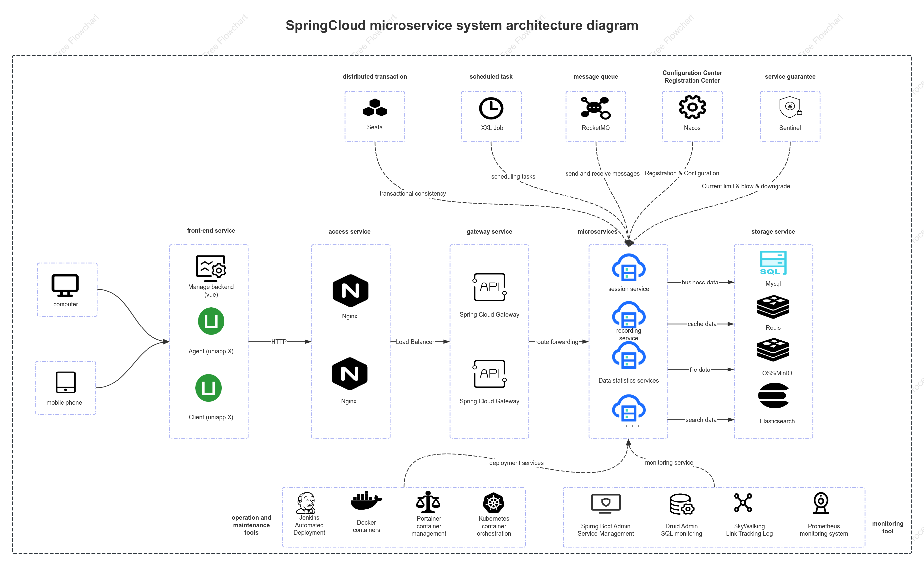
Task: Select 'operation and maintenance tools' label
Action: click(x=251, y=525)
